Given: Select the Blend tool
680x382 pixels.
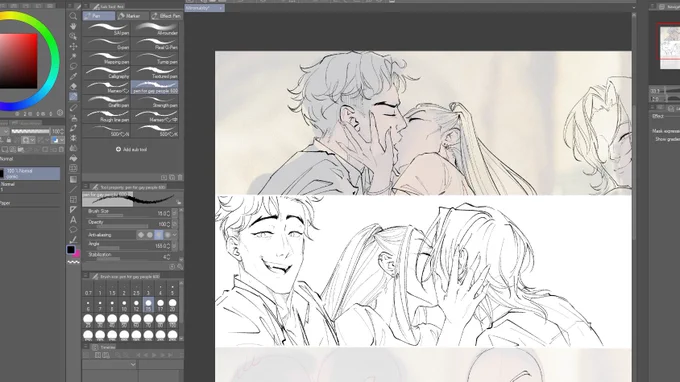Looking at the screenshot, I should [x=73, y=148].
